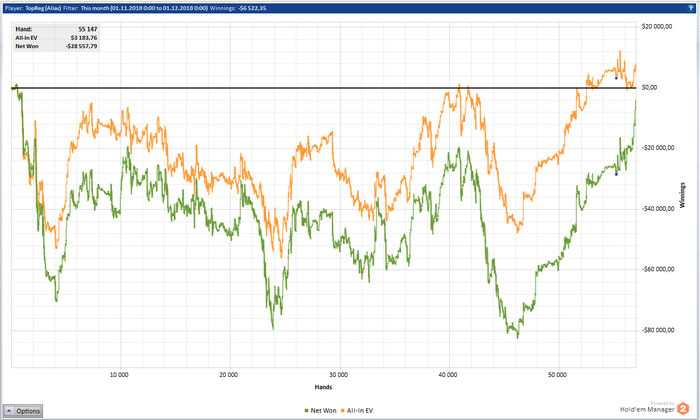Viewport: 700px width, 420px height.
Task: Click the 40 000 hands axis label
Action: pyautogui.click(x=448, y=375)
